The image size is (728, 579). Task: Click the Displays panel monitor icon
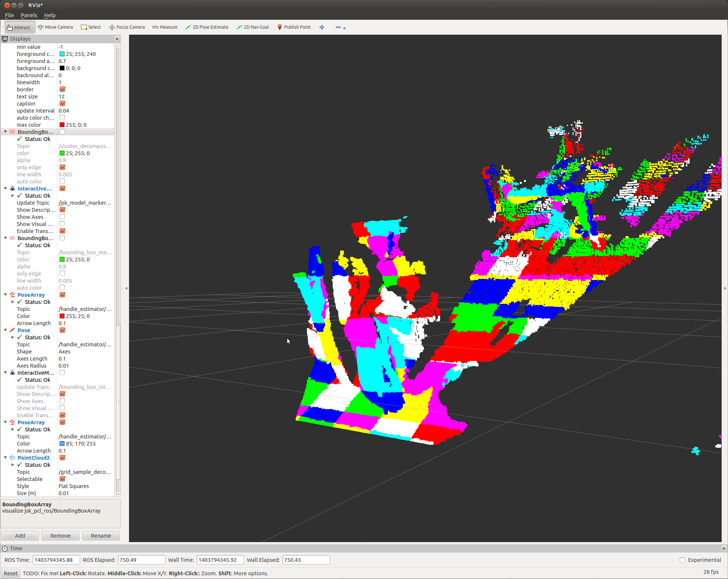(5, 39)
